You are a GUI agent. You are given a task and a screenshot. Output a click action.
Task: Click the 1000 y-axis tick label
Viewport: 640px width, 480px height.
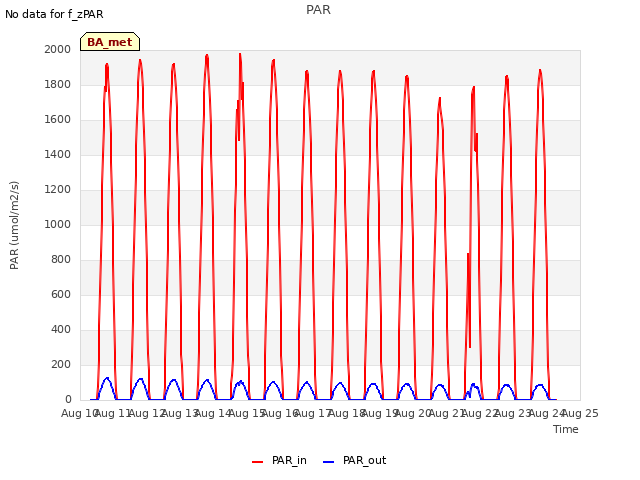coord(58,224)
